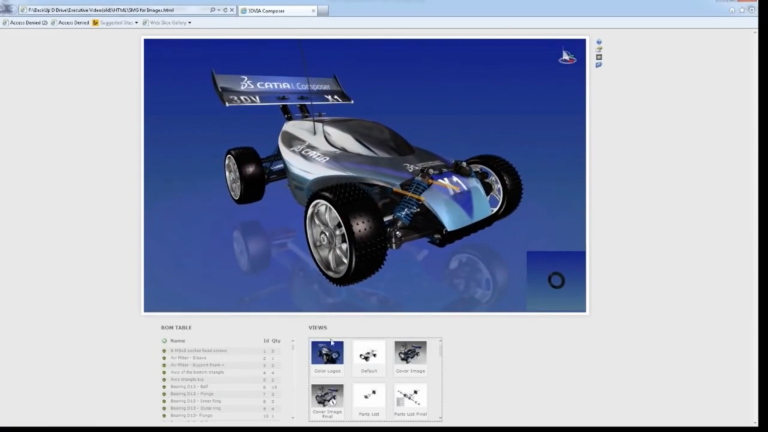Select the socket head screws row text
This screenshot has width=768, height=432.
[x=198, y=351]
